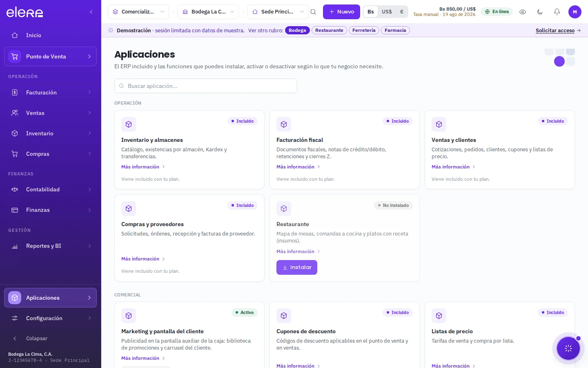Image resolution: width=588 pixels, height=368 pixels.
Task: Open Reportes y BI menu item
Action: [51, 246]
